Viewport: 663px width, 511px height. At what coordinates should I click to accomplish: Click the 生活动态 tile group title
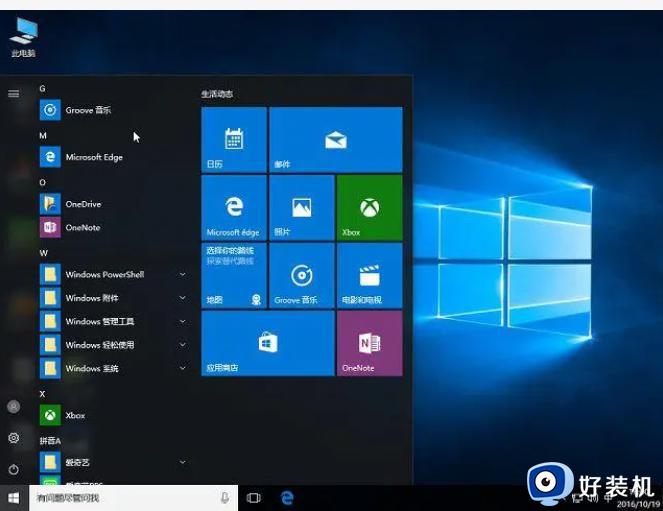[217, 94]
